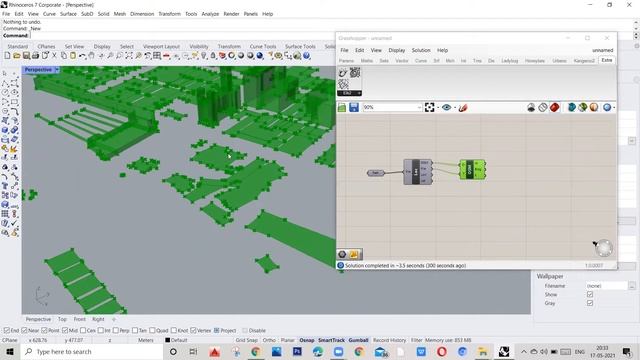Enable the Cen osnap checkbox
This screenshot has width=640, height=360.
point(83,330)
